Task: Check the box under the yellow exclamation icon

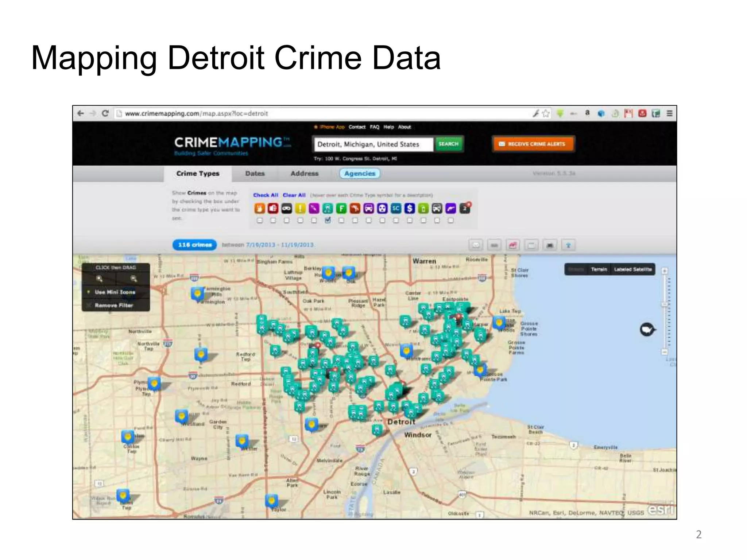Action: point(300,220)
